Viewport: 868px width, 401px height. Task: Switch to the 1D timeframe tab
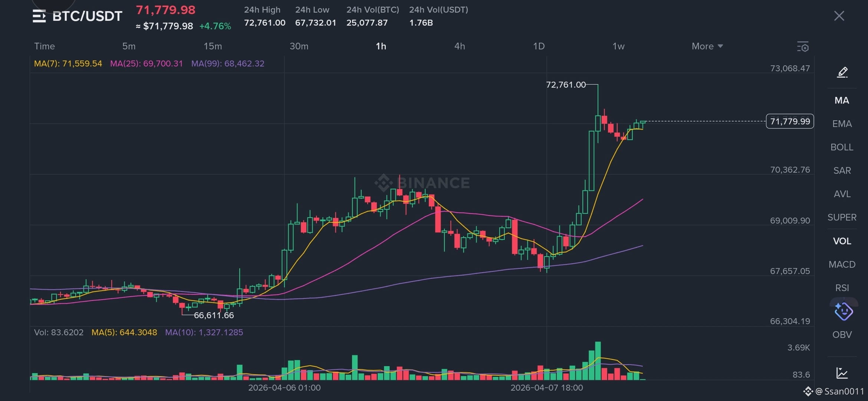[539, 46]
